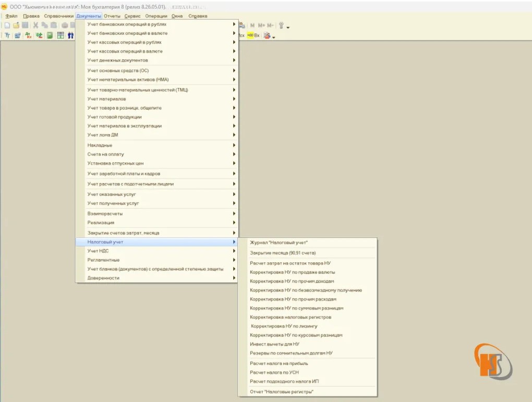
Task: Click the green calculator icon
Action: pos(50,35)
